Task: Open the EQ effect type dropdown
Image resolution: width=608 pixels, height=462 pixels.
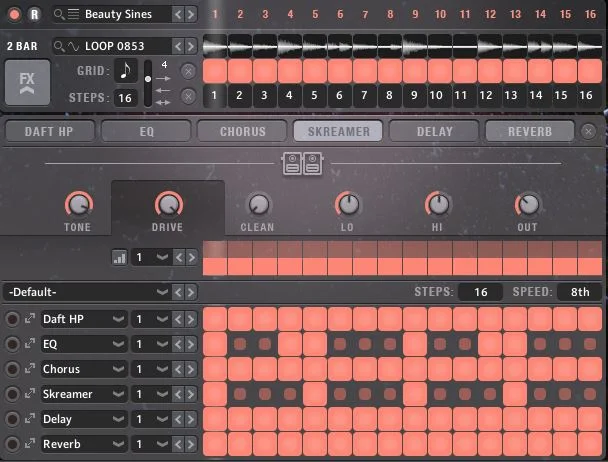Action: (84, 344)
